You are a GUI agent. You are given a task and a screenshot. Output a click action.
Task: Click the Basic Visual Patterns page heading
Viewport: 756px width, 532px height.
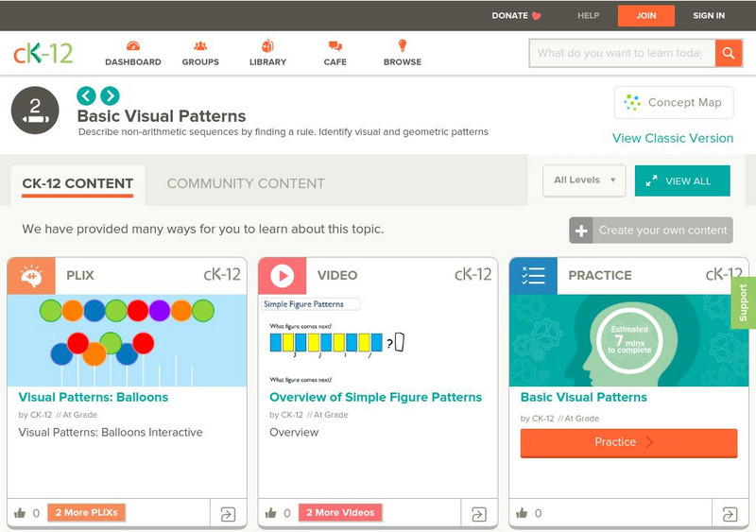162,116
